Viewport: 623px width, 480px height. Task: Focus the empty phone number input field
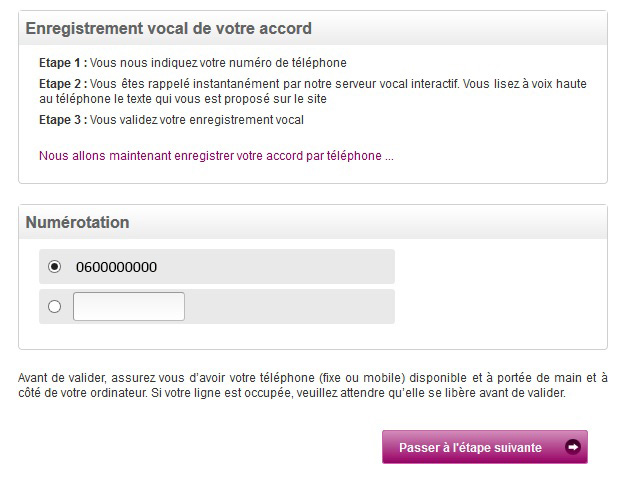[x=129, y=306]
